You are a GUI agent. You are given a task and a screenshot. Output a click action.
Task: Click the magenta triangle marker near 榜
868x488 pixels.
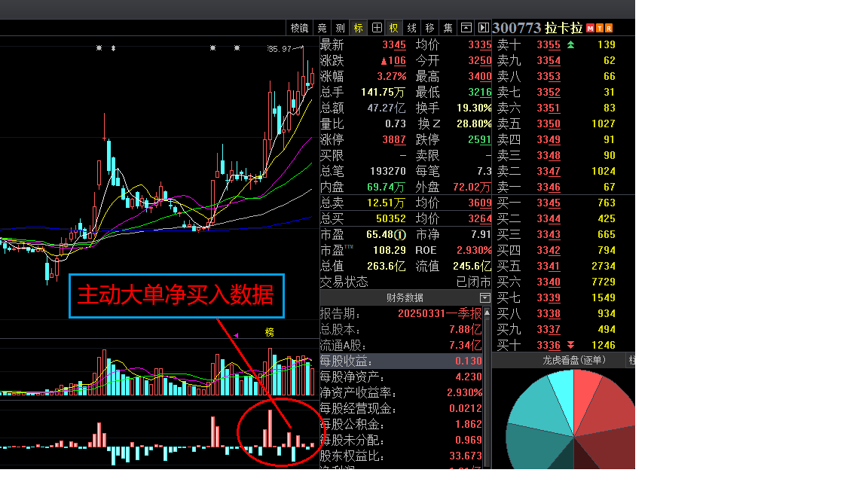236,335
